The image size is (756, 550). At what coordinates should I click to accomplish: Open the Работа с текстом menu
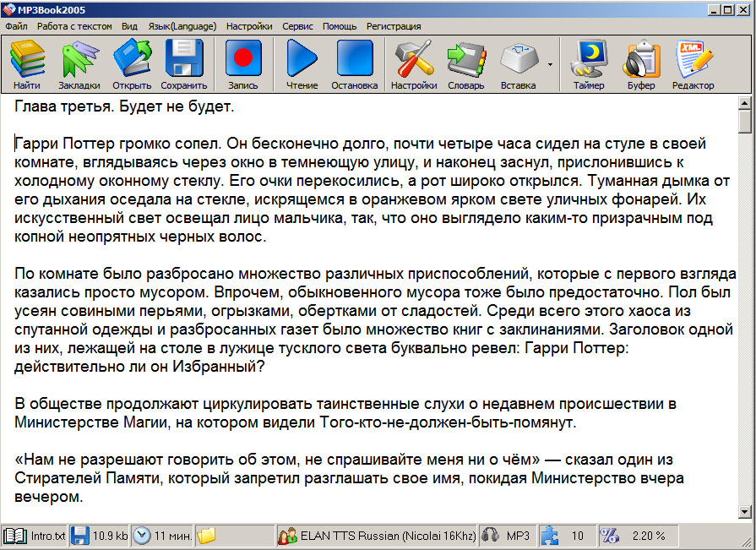(x=74, y=26)
